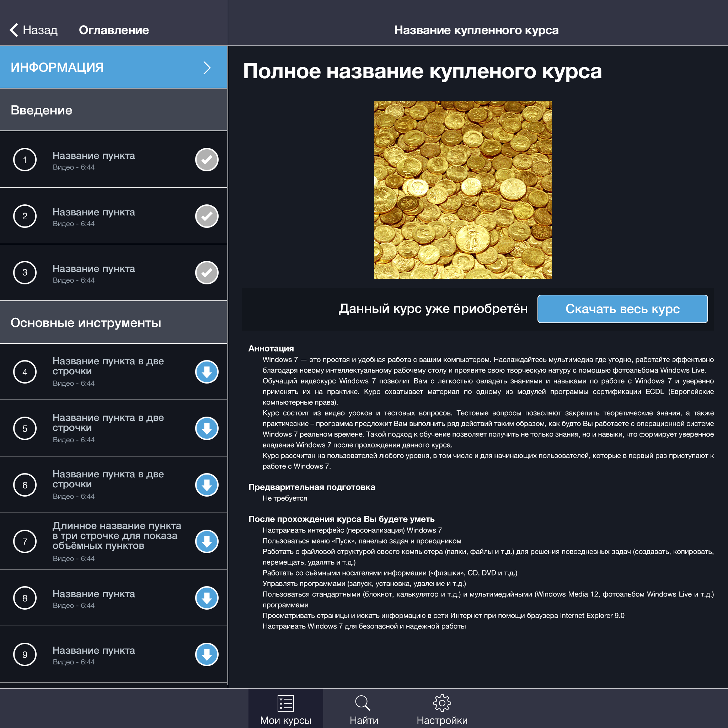Click the gold coins course thumbnail
The height and width of the screenshot is (728, 728).
(x=462, y=190)
